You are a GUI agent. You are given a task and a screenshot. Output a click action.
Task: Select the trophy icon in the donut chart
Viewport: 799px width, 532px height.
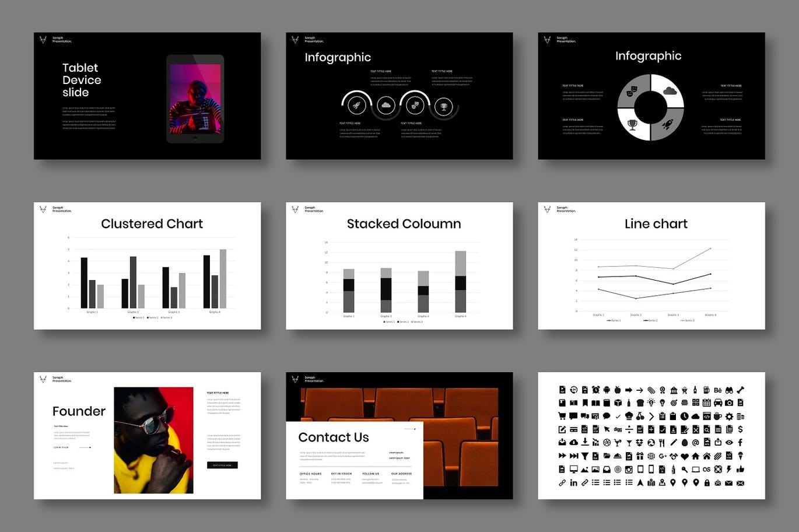(632, 124)
